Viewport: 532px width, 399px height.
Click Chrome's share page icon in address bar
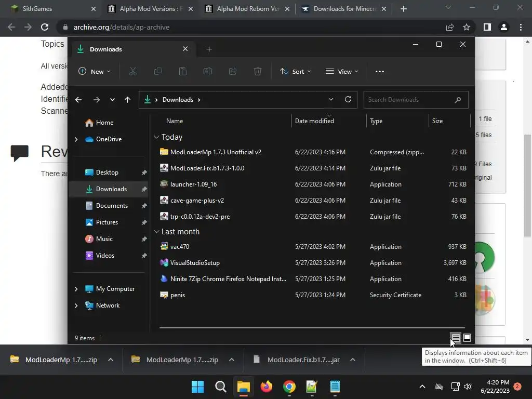450,27
